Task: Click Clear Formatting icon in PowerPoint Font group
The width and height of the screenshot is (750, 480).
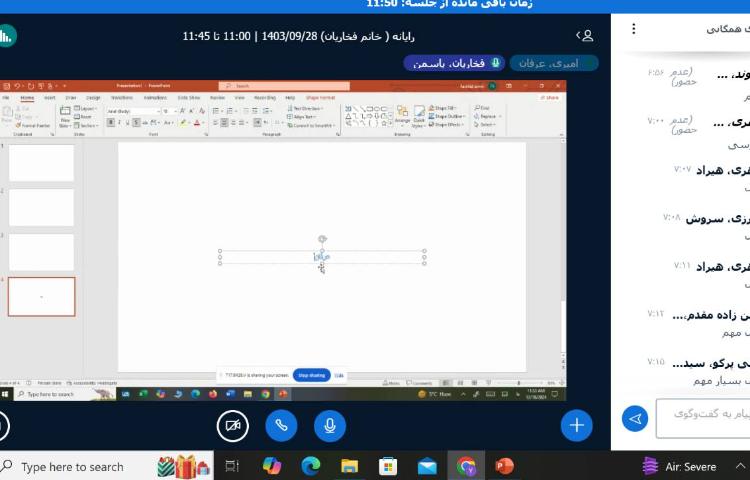Action: coord(202,111)
